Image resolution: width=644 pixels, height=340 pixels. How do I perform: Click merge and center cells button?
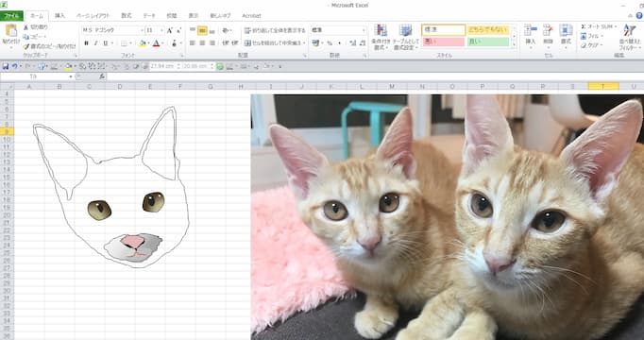(x=274, y=43)
